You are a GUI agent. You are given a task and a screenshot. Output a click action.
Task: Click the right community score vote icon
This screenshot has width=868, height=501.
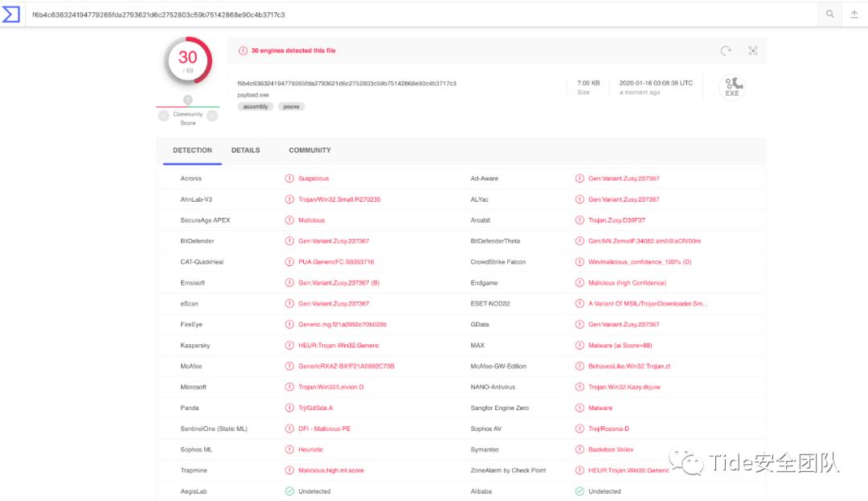coord(212,116)
